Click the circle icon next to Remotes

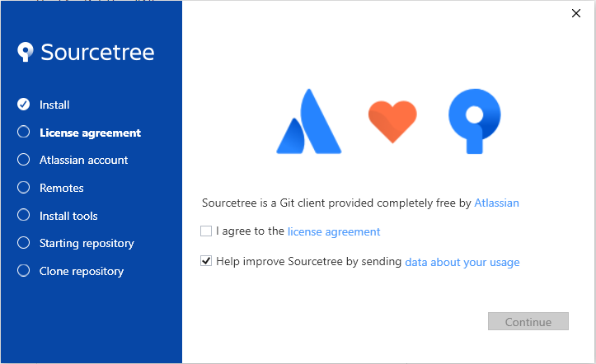(24, 188)
